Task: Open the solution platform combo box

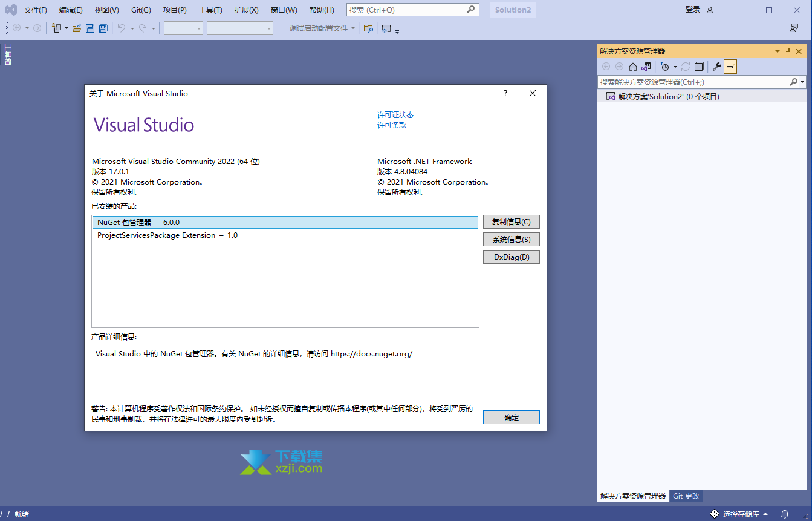Action: point(240,28)
